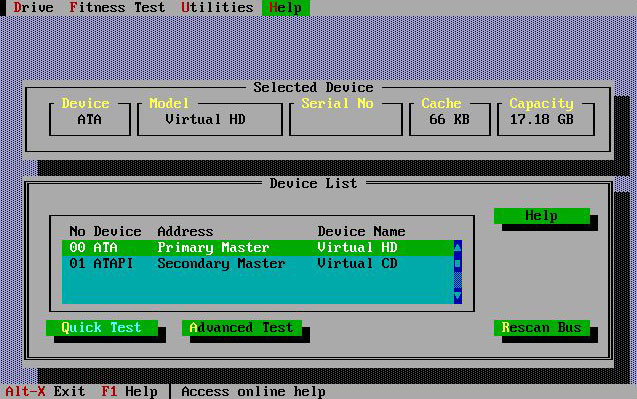The image size is (637, 399).
Task: Click Alt-X Exit in status bar
Action: click(45, 391)
